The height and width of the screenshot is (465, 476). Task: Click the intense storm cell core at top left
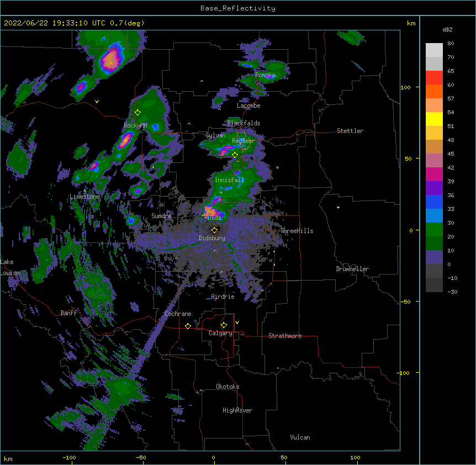click(x=111, y=60)
